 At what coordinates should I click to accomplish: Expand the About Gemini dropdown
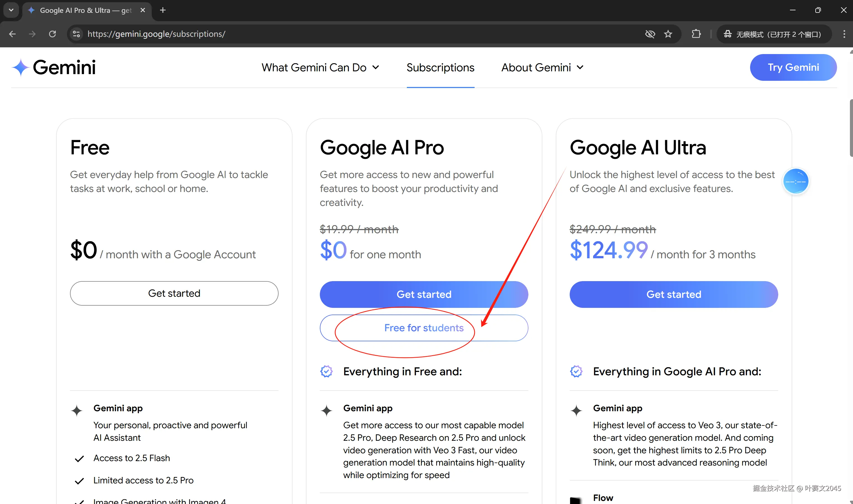(x=542, y=68)
